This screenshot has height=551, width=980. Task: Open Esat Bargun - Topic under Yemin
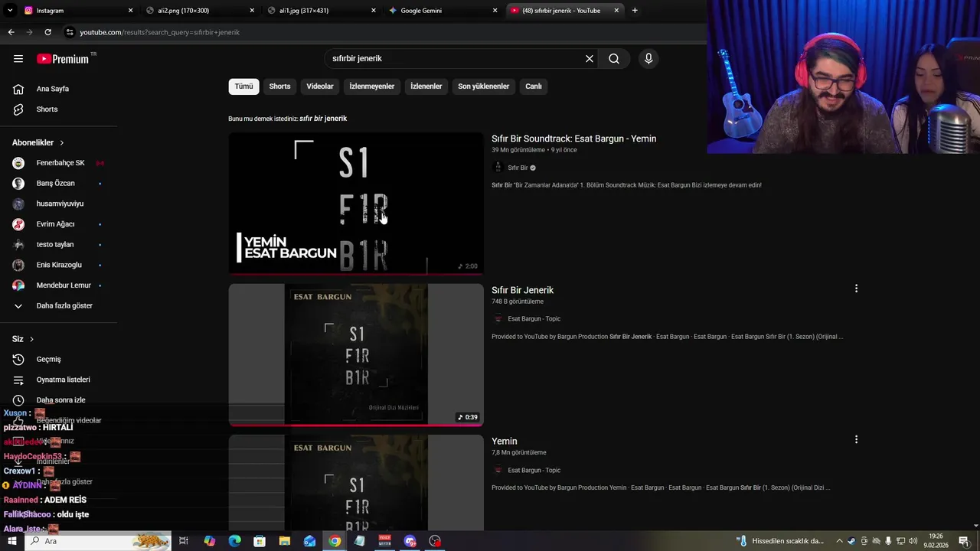(x=534, y=471)
